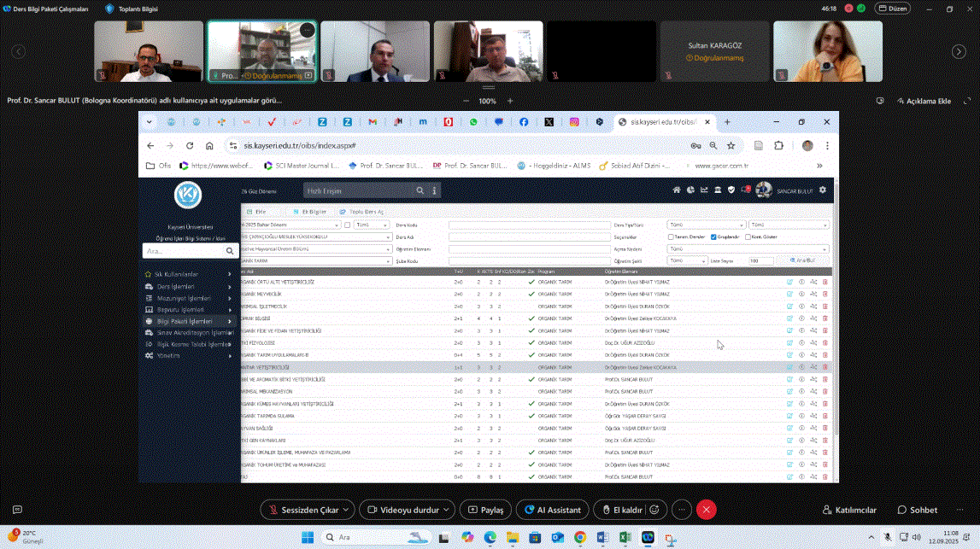The height and width of the screenshot is (549, 980).
Task: Toggle the Gruplandır checkbox
Action: pyautogui.click(x=714, y=237)
